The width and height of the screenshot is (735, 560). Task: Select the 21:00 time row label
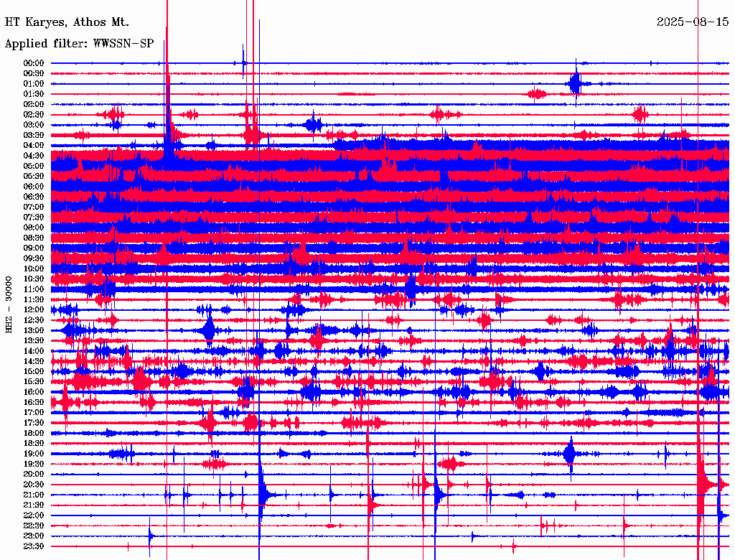33,495
